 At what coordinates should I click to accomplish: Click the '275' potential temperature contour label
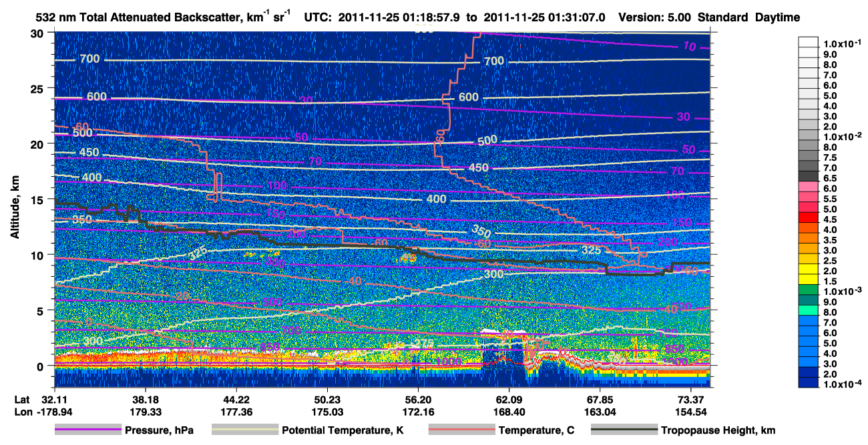coord(424,343)
